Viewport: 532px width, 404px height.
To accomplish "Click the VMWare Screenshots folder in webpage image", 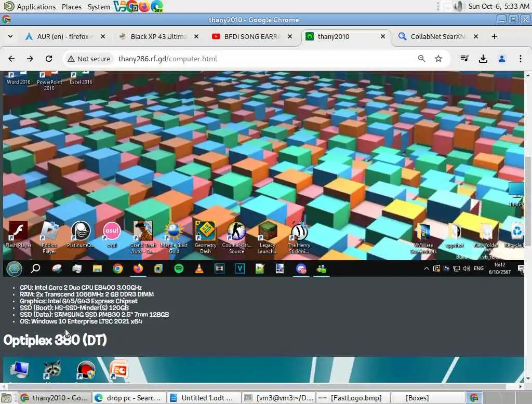I will (423, 239).
